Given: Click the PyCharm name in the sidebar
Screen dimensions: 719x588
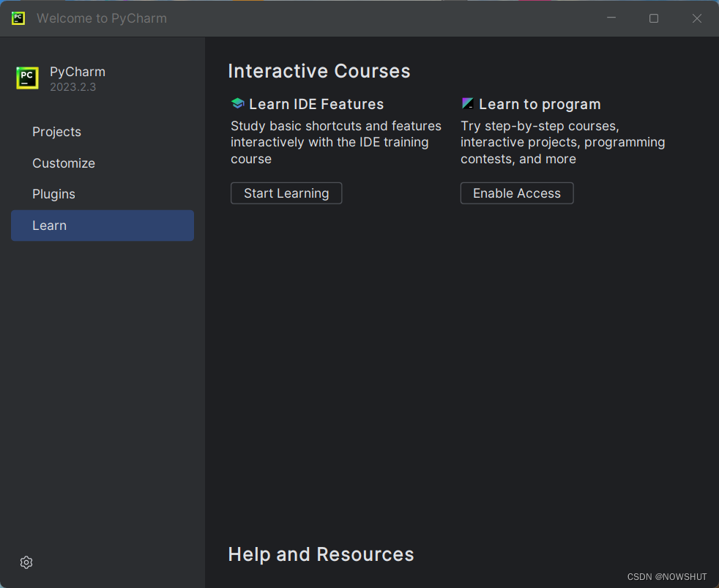Looking at the screenshot, I should point(78,72).
